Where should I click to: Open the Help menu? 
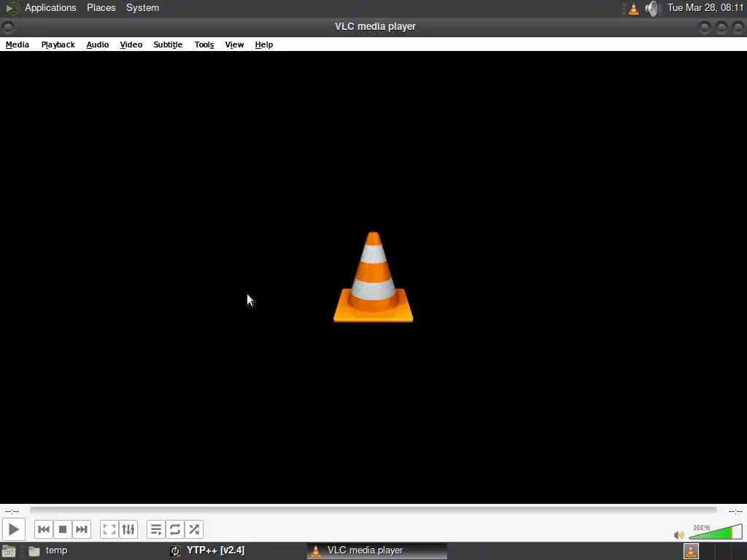point(264,44)
